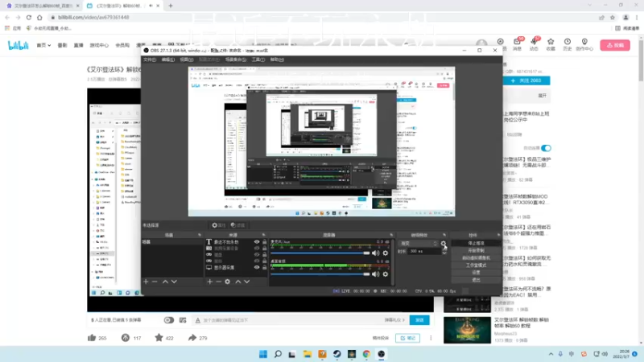The height and width of the screenshot is (362, 644).
Task: Open taskbar Search icon
Action: [x=278, y=354]
